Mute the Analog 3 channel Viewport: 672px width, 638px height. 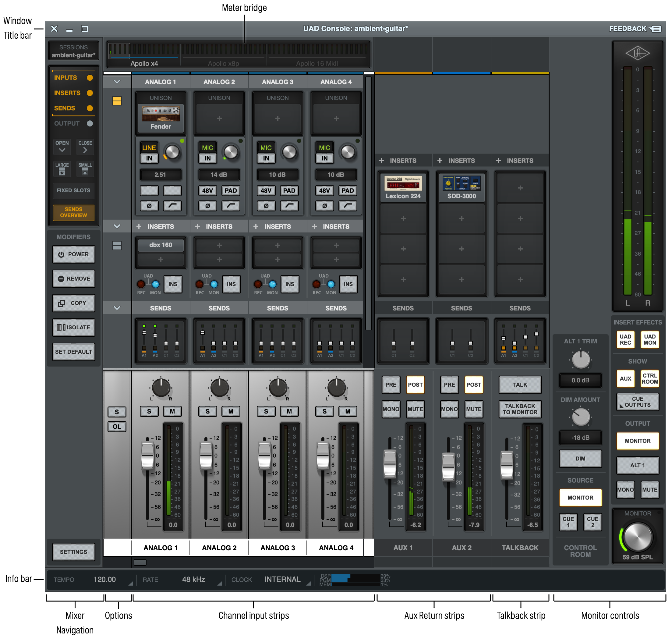pyautogui.click(x=289, y=411)
